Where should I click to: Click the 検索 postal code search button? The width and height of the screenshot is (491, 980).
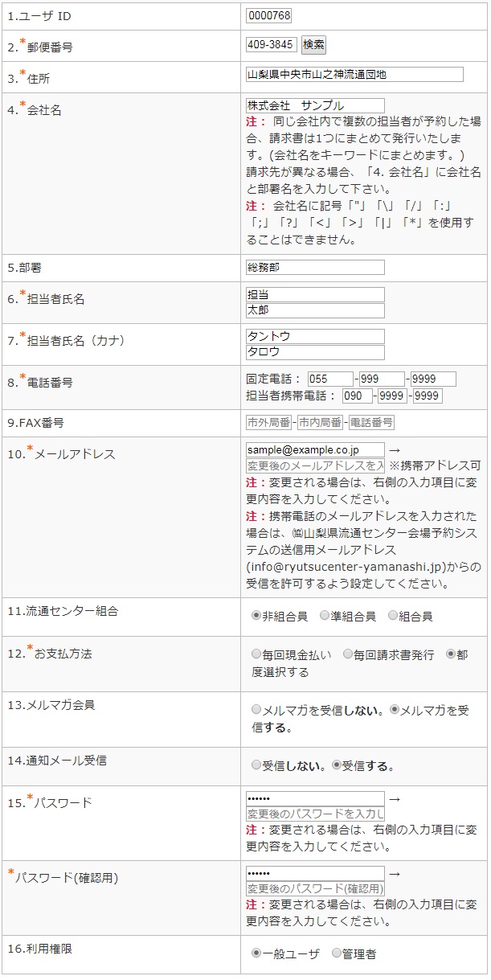coord(313,45)
